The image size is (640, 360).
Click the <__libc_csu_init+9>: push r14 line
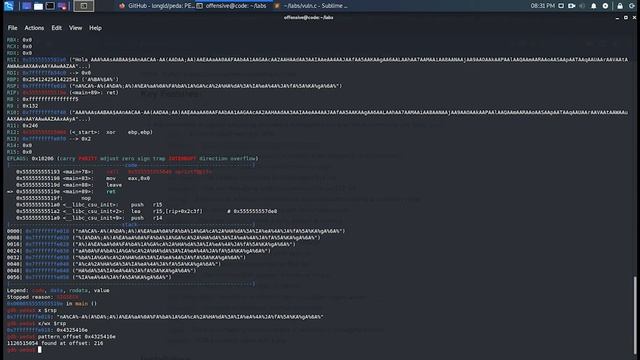(x=89, y=218)
